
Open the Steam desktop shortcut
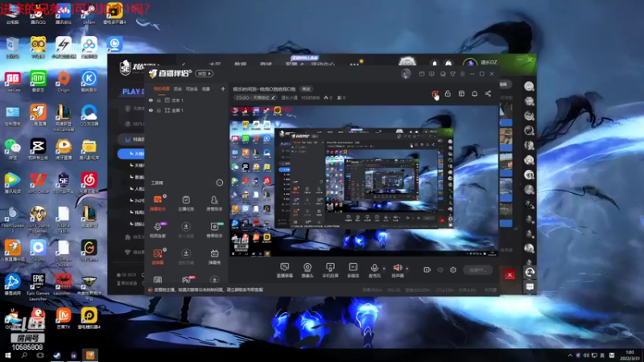click(89, 14)
